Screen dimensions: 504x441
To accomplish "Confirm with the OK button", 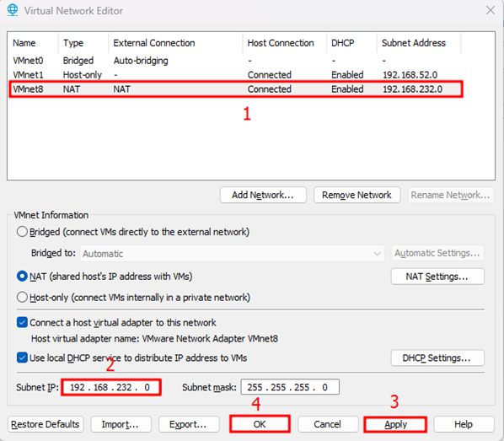I will point(260,424).
